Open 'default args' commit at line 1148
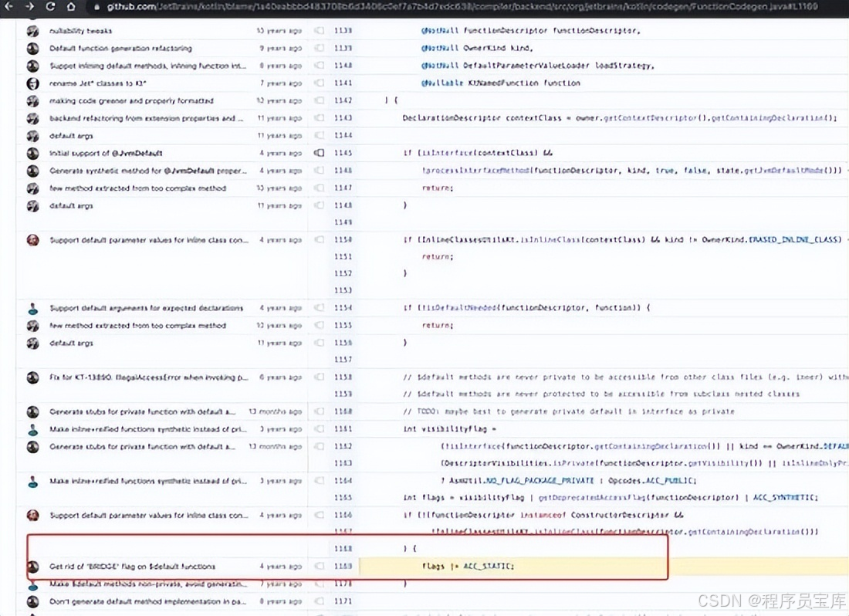Image resolution: width=849 pixels, height=616 pixels. pos(71,205)
